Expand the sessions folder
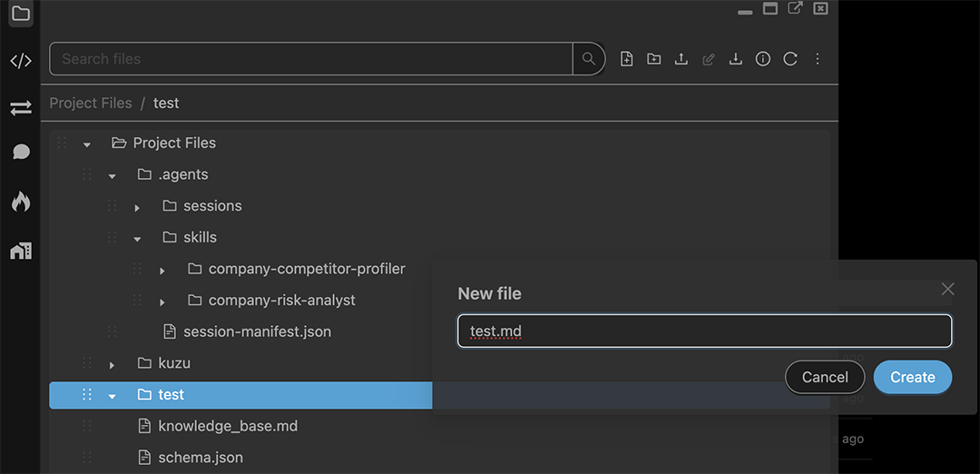Image resolution: width=980 pixels, height=474 pixels. [137, 207]
